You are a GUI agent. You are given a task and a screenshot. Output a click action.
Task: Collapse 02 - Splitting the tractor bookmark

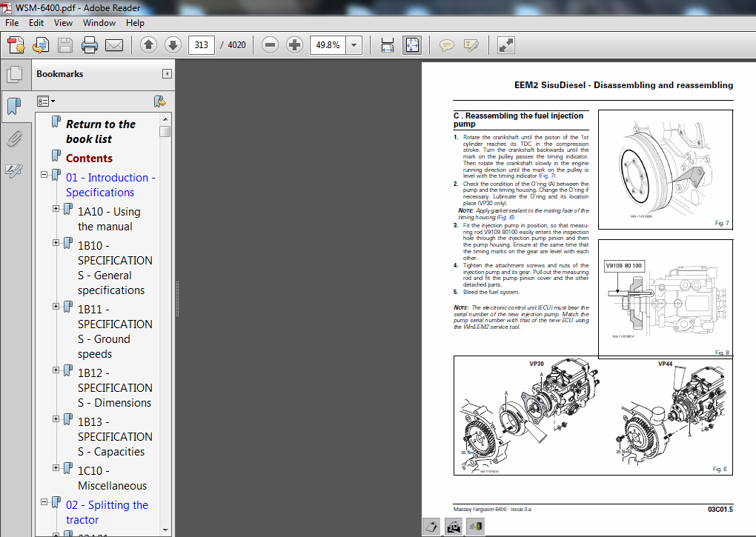tap(44, 502)
